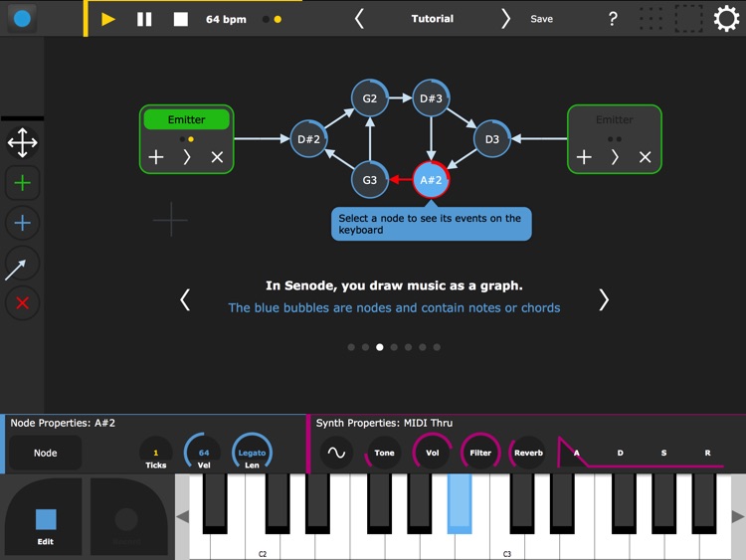This screenshot has width=746, height=560.
Task: Go to next project with right chevron
Action: tap(505, 19)
